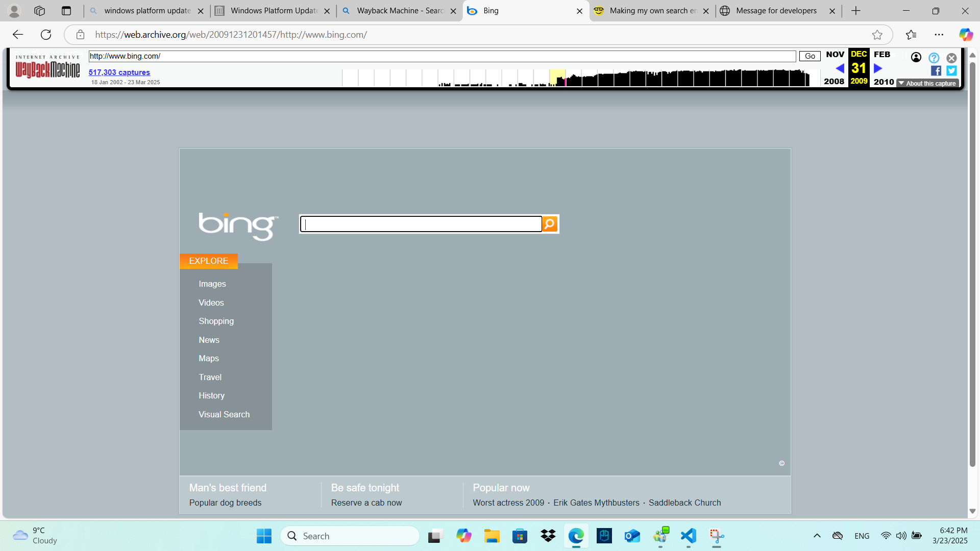Open the Edge profile avatar icon
Viewport: 980px width, 551px height.
[14, 11]
